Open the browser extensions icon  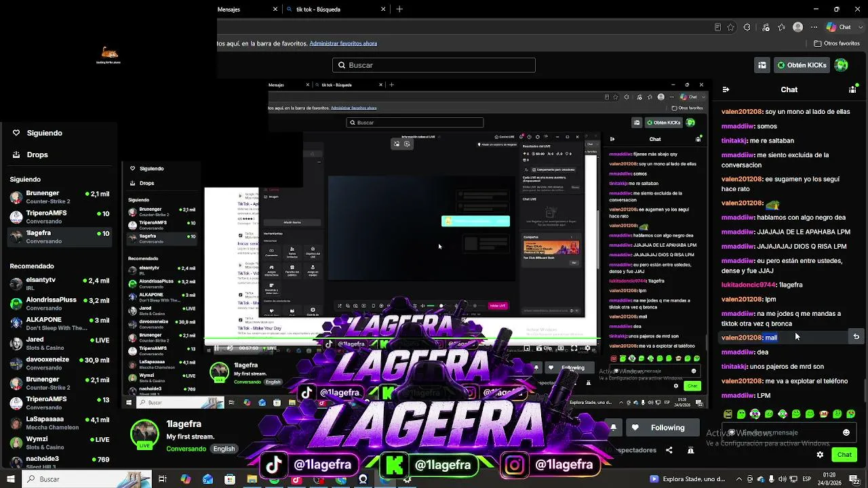click(747, 27)
